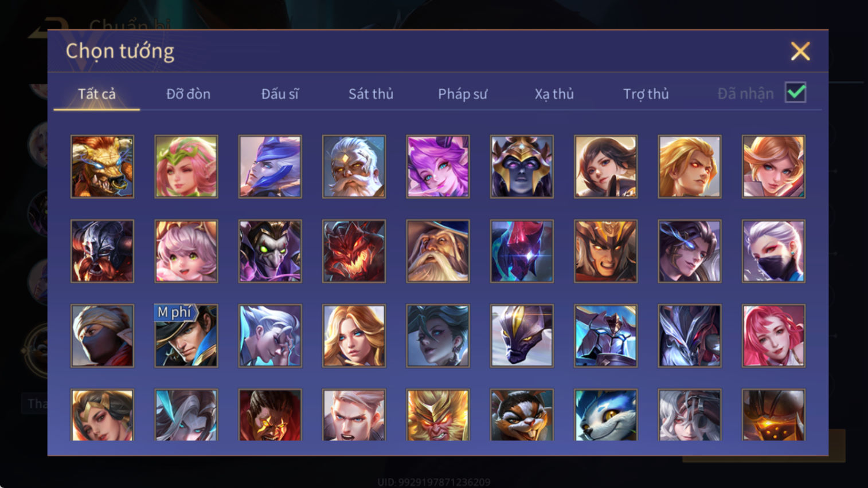Choose the white-haired masked ninja woman
868x488 pixels.
click(773, 251)
